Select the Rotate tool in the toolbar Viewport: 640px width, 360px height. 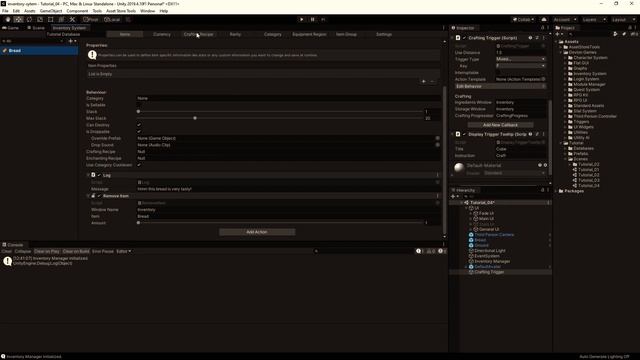pyautogui.click(x=29, y=20)
